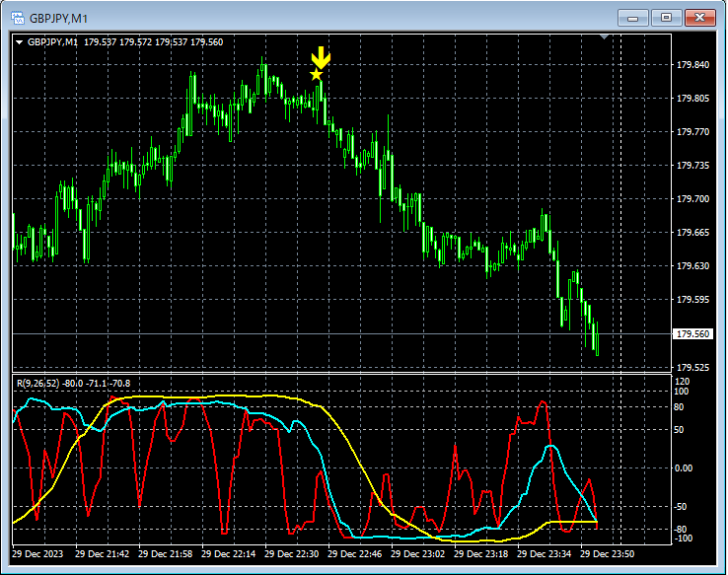Click the 179.840 price axis label

point(692,65)
